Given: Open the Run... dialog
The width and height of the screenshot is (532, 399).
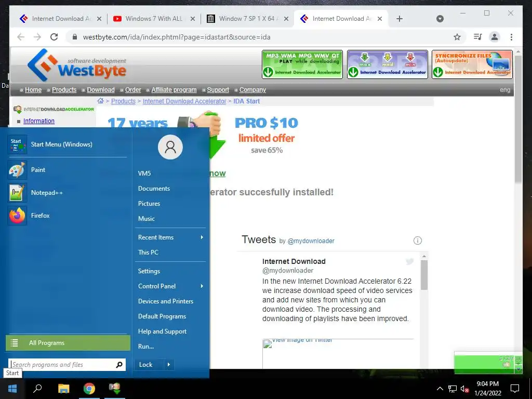Looking at the screenshot, I should (146, 347).
